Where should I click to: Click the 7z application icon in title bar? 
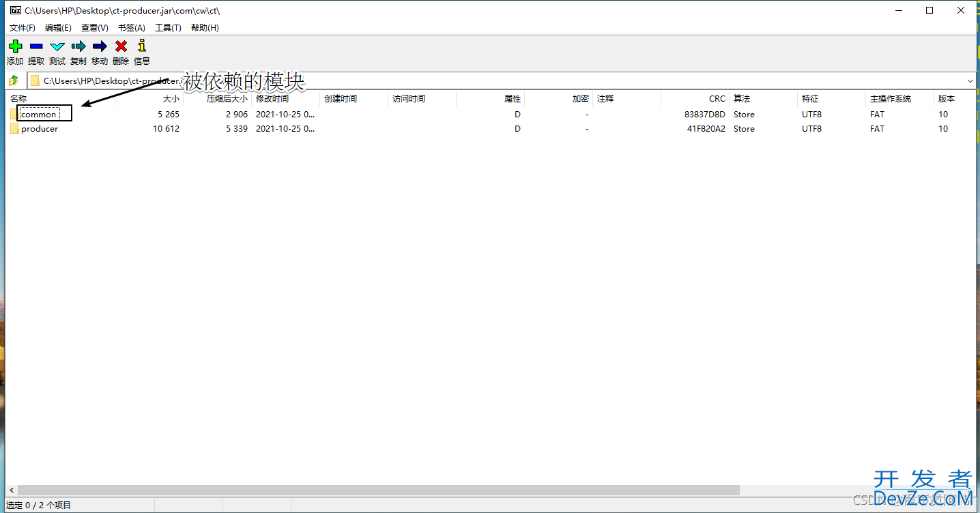pyautogui.click(x=15, y=10)
